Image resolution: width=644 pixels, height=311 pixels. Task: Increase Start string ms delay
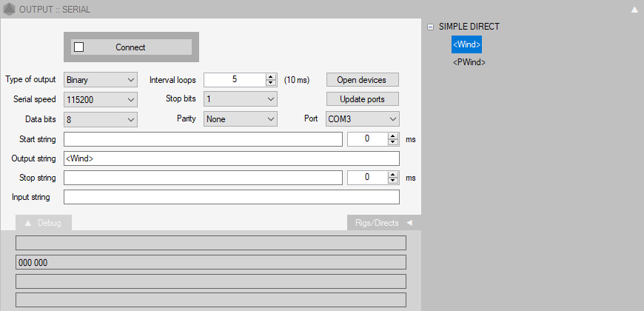[394, 136]
